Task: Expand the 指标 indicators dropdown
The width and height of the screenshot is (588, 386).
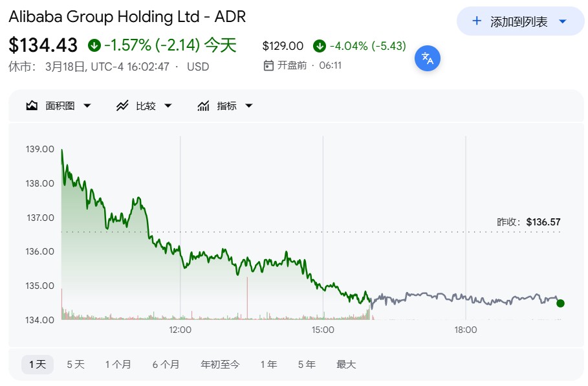Action: (249, 106)
